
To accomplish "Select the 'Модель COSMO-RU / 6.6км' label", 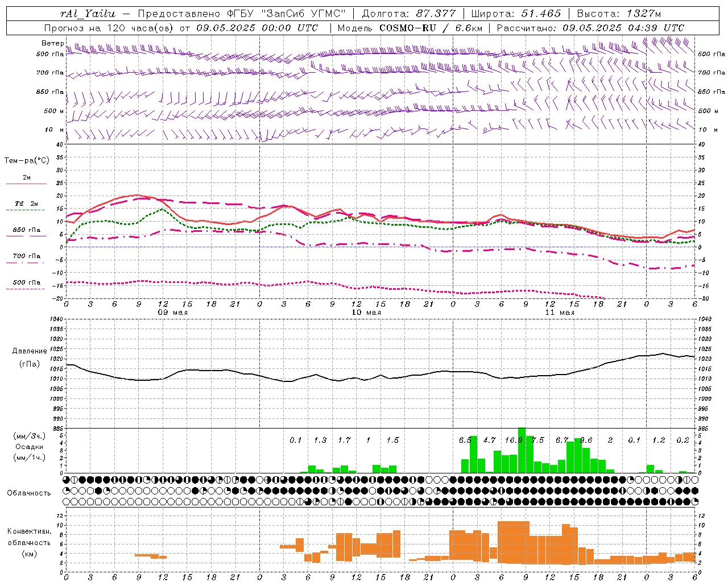I will (x=410, y=28).
